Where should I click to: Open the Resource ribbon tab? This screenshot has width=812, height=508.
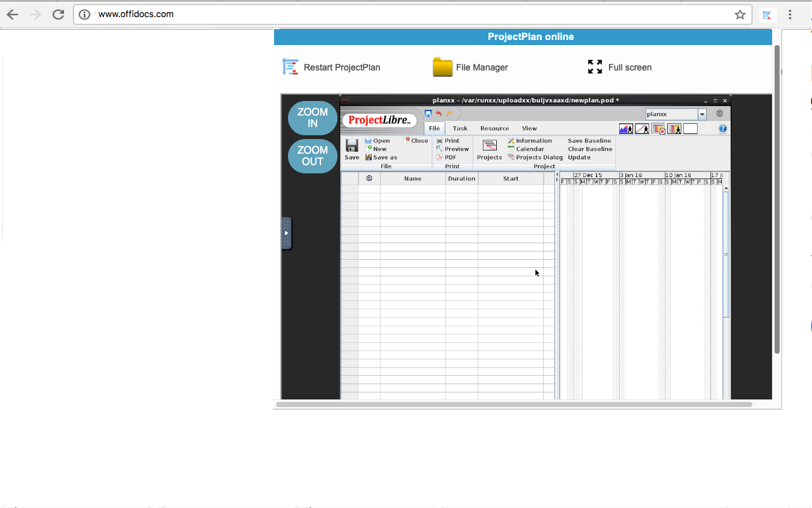494,128
